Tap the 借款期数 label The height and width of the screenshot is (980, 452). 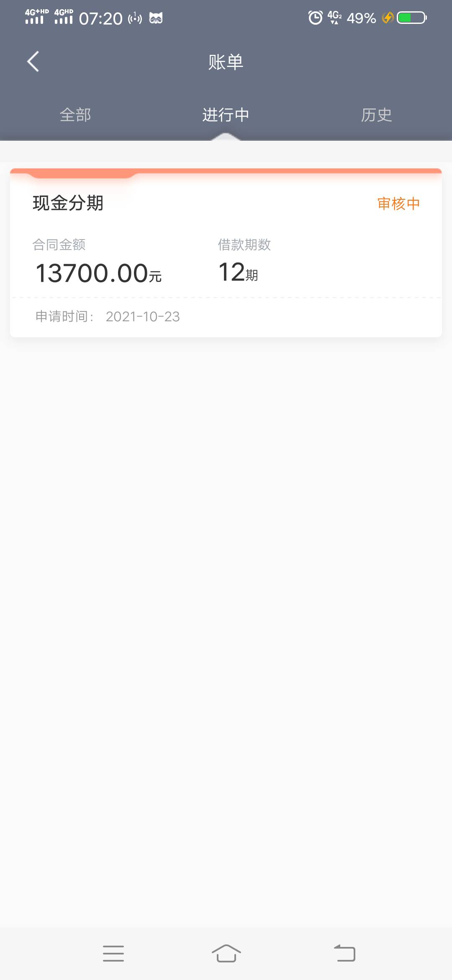coord(244,245)
